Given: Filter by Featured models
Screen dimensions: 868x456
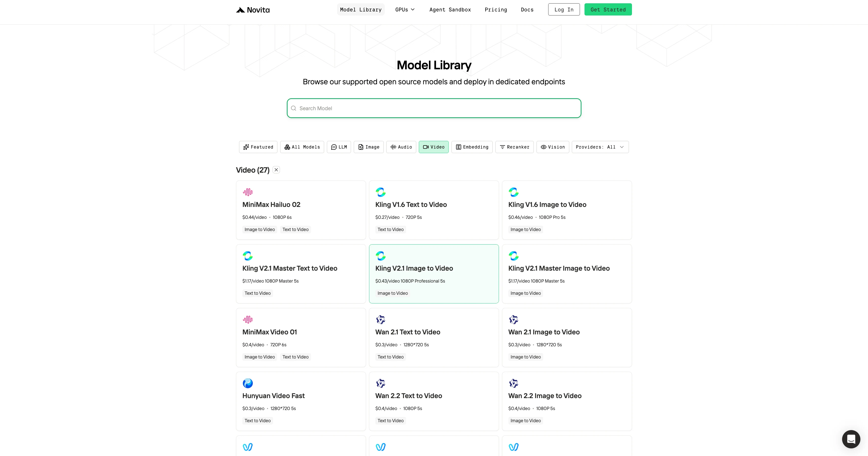Looking at the screenshot, I should pyautogui.click(x=258, y=147).
